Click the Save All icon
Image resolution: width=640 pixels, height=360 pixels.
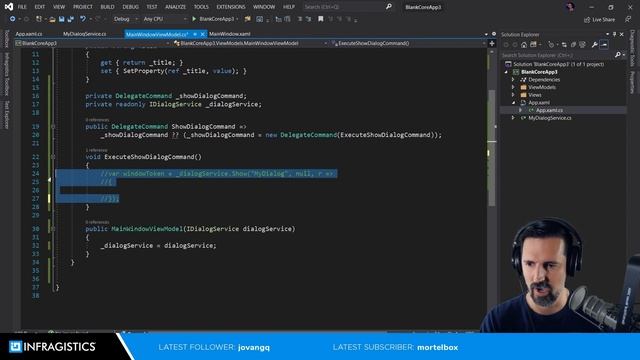(71, 19)
